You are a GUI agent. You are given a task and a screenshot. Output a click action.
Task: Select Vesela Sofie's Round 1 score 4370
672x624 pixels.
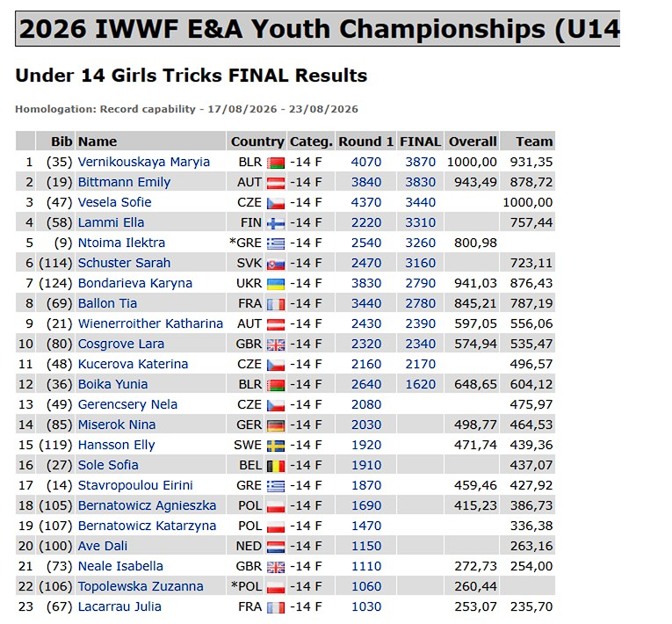(366, 202)
